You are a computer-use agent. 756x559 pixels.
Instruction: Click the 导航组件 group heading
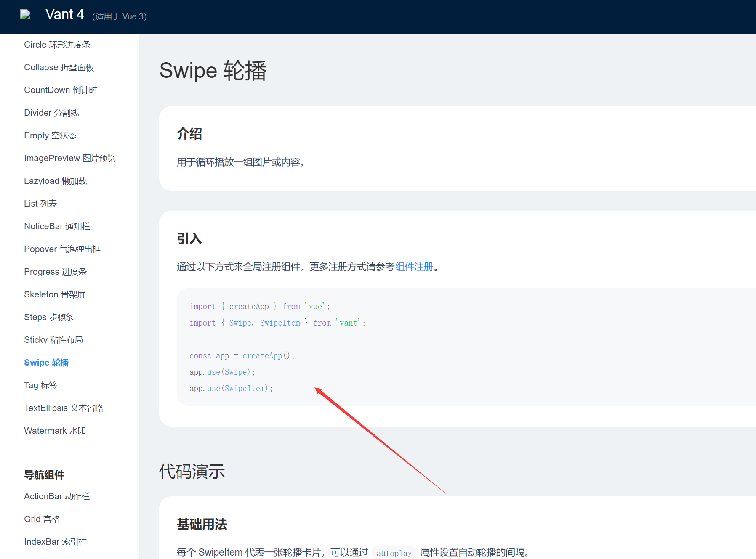44,475
